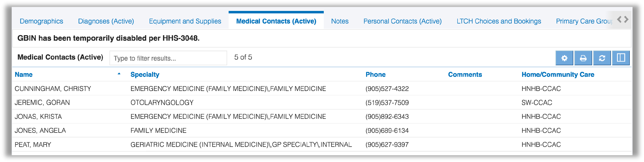This screenshot has height=162, width=644.
Task: Switch to the Demographics tab
Action: click(41, 21)
